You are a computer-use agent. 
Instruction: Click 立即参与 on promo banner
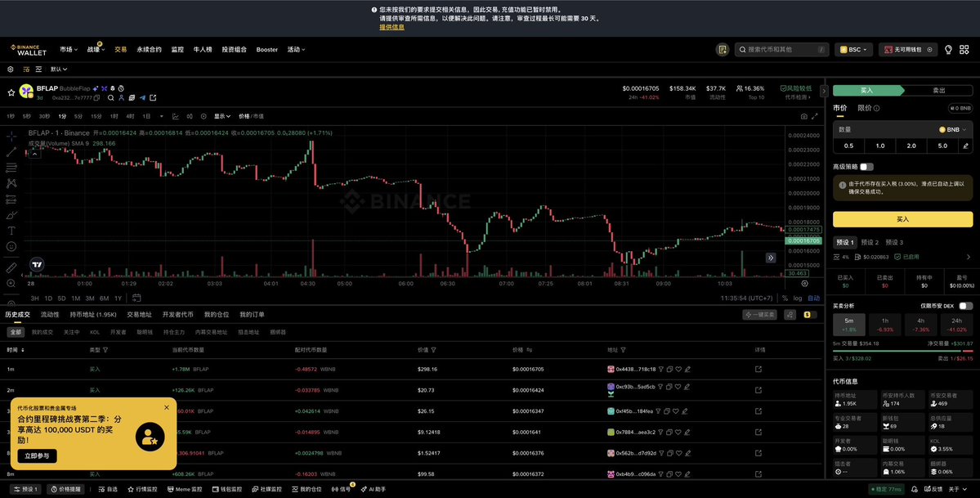(37, 456)
